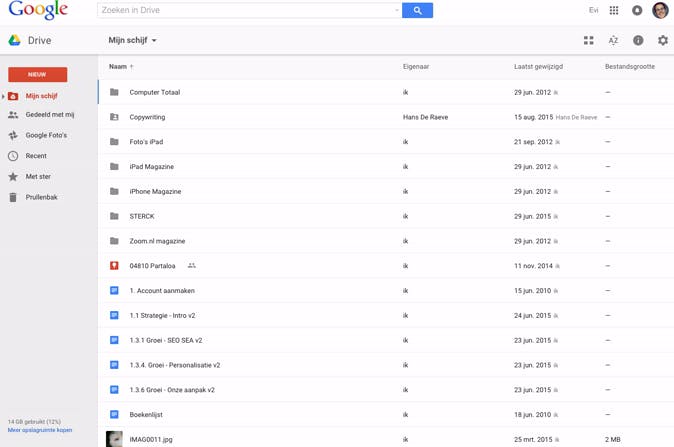Click shared people icon next to 04810 Partaloa
Viewport: 674px width, 447px height.
[x=192, y=266]
